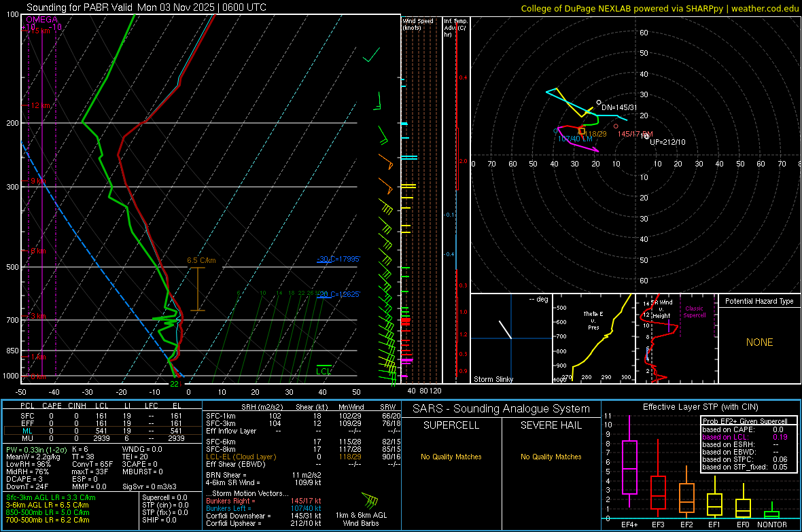
Task: Click the Prob EF2+ Given Supercell heading
Action: (745, 421)
